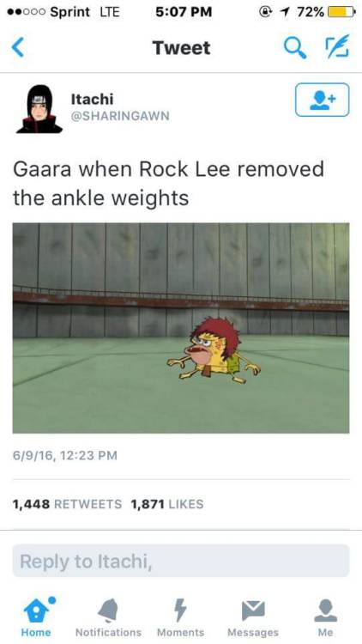Open Itachi's profile avatar

39,109
